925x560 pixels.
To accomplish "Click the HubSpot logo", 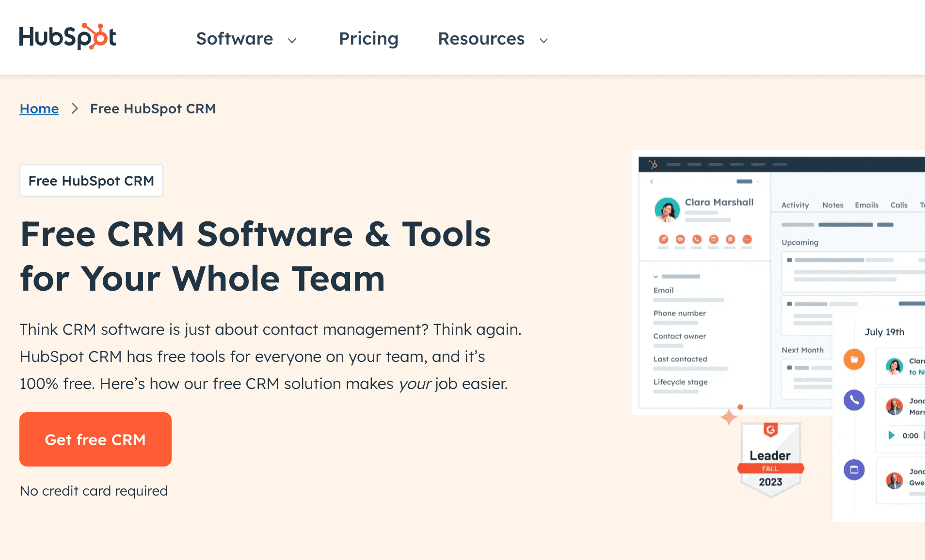I will 67,36.
